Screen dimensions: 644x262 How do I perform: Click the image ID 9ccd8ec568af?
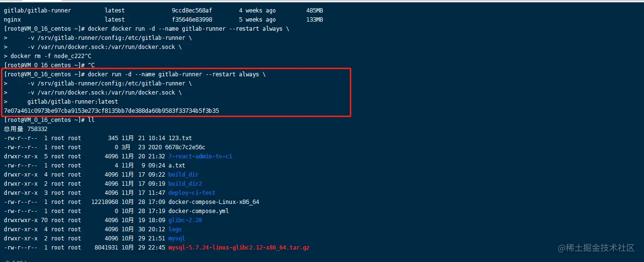(x=192, y=11)
